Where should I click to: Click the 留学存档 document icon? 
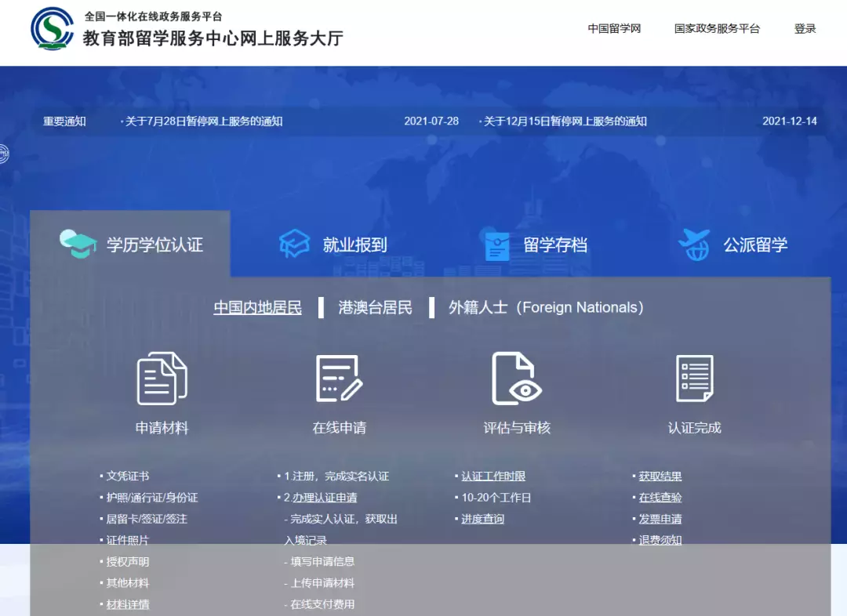(497, 245)
